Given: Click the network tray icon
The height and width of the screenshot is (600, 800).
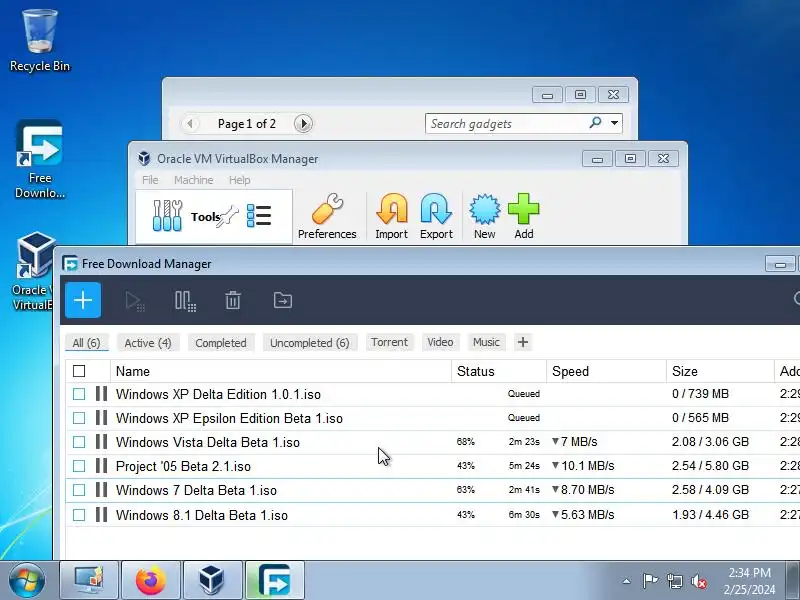Looking at the screenshot, I should [674, 581].
